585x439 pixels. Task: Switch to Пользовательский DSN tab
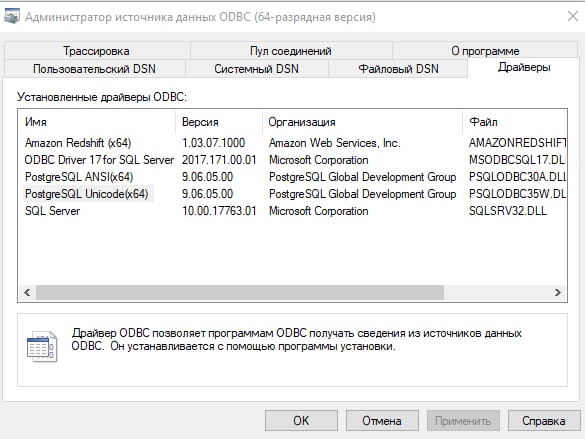(x=94, y=69)
